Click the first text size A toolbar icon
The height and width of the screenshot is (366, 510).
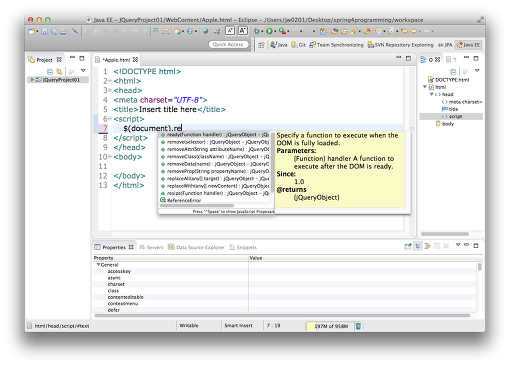click(x=230, y=31)
